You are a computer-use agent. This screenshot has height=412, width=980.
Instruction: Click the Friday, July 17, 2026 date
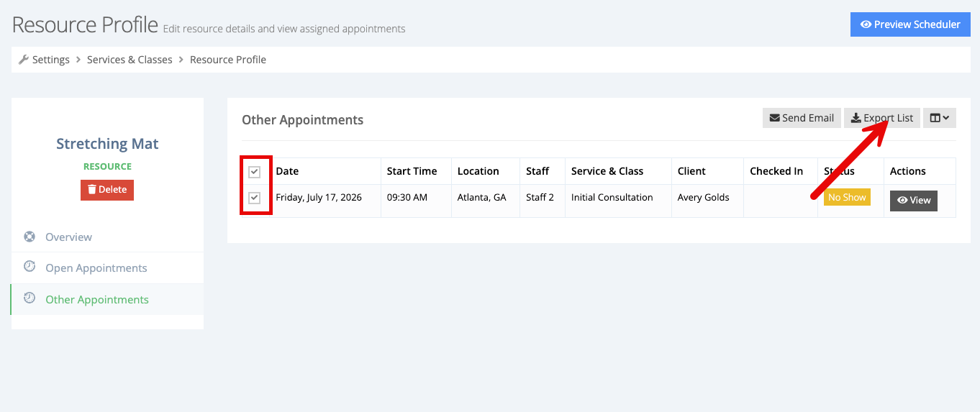pyautogui.click(x=319, y=197)
